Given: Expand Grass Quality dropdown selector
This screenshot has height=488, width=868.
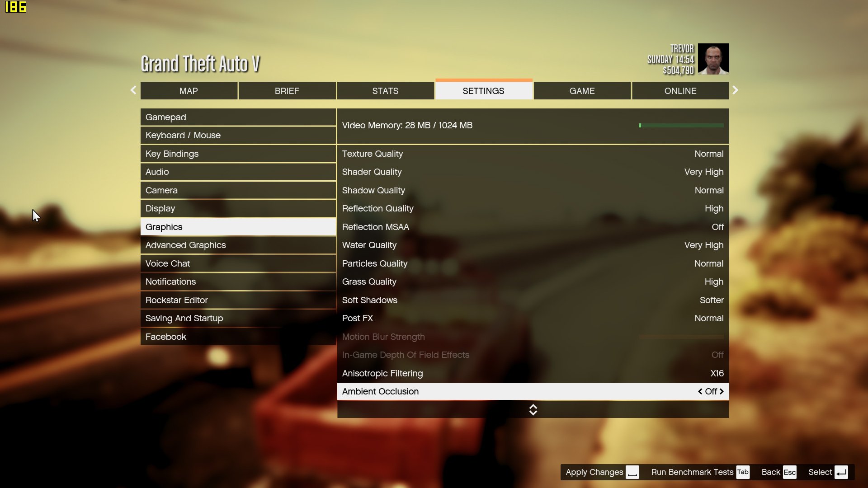Looking at the screenshot, I should 713,281.
